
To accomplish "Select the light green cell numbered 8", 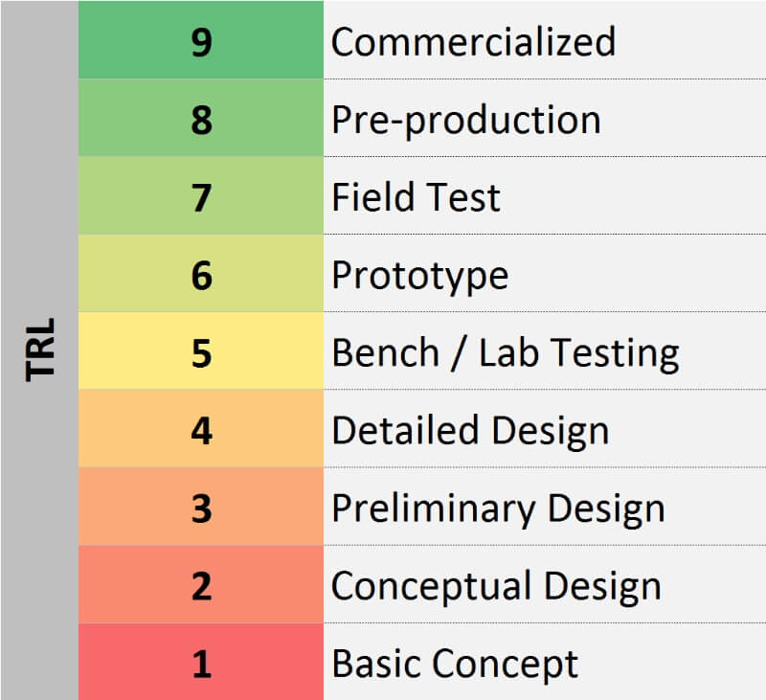I will 201,118.
